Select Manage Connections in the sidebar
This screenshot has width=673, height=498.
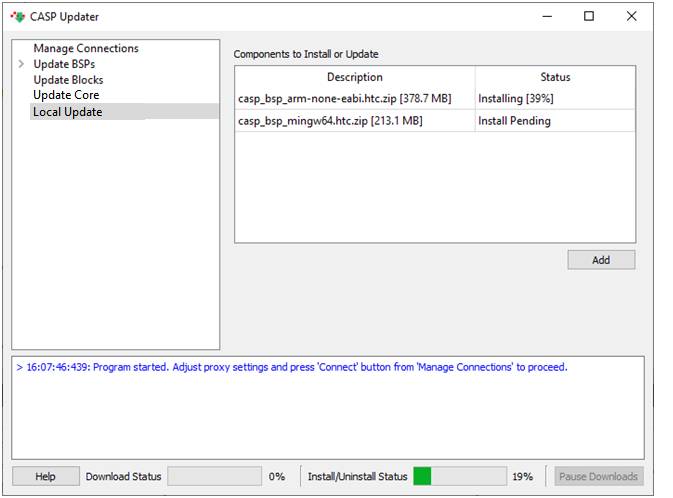coord(86,48)
